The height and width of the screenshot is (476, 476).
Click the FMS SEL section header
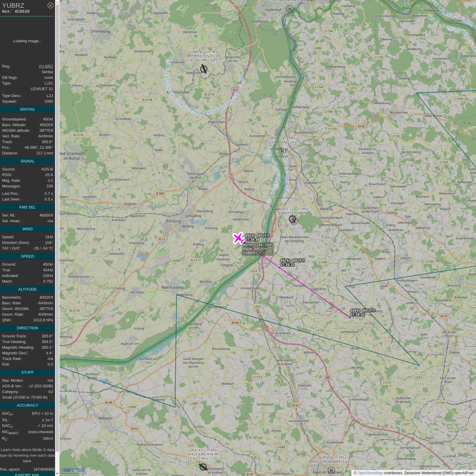27,207
